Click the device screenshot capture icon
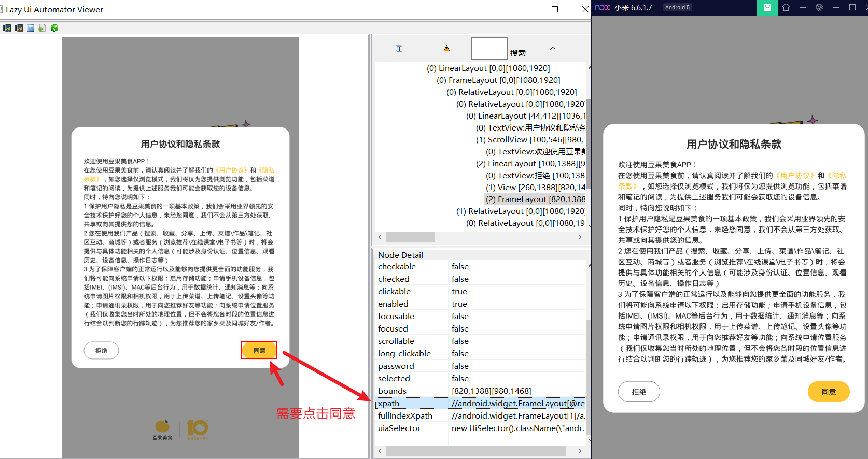The image size is (868, 459). (7, 28)
